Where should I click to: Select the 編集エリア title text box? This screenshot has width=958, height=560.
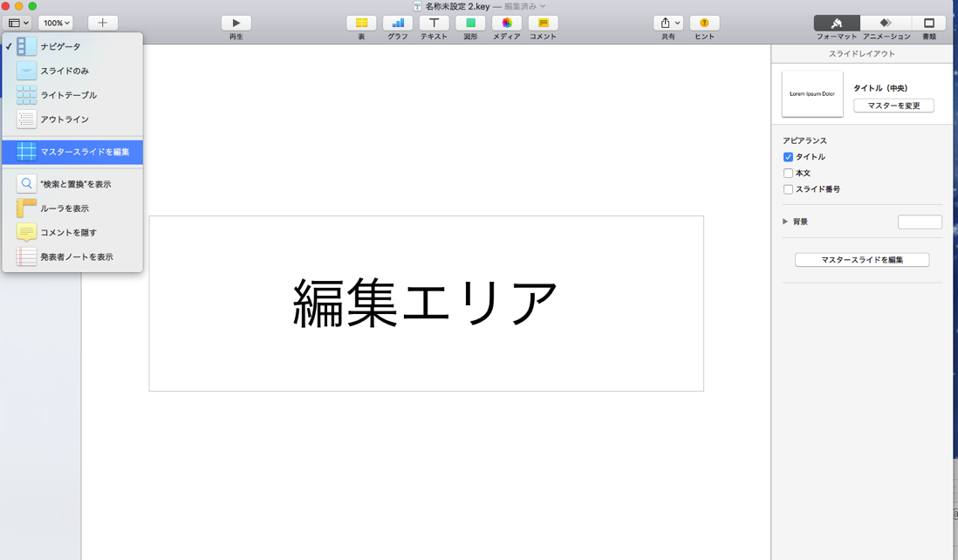(426, 304)
